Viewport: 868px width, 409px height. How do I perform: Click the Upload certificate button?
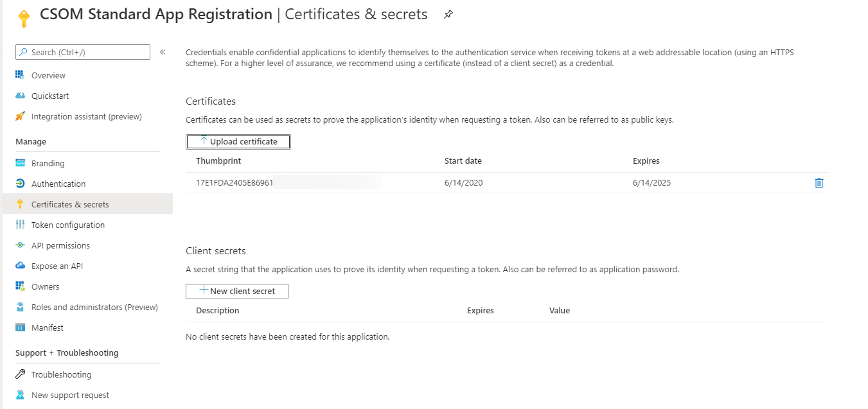click(238, 142)
